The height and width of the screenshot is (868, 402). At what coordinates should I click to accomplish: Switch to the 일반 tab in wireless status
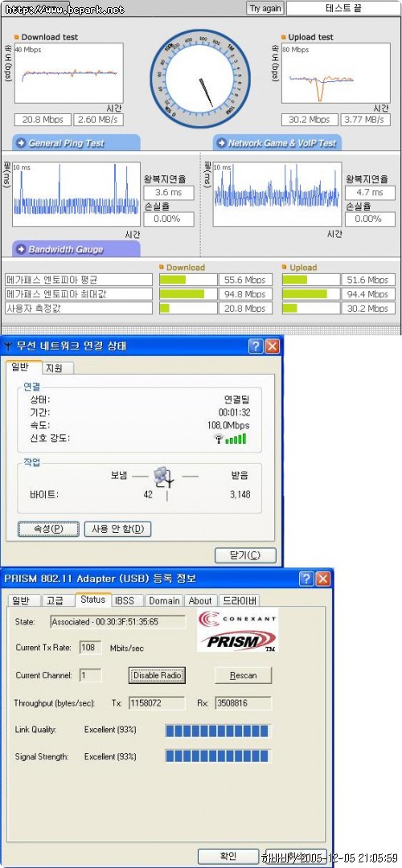pos(23,367)
